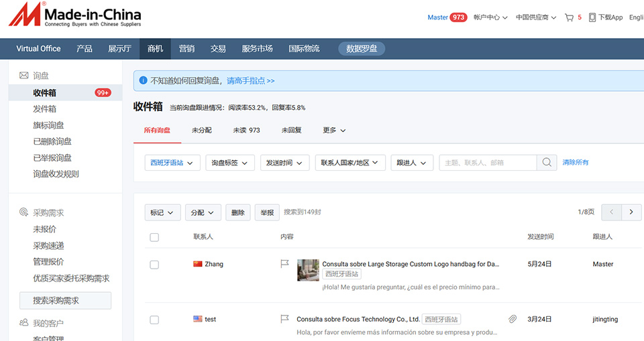Click the 询盘 envelope icon in sidebar
Image resolution: width=644 pixels, height=341 pixels.
tap(24, 76)
